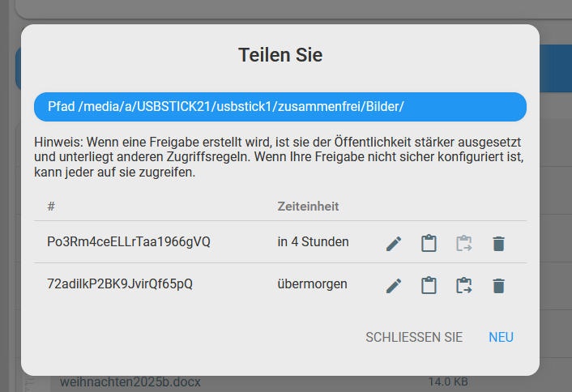
Task: Copy the download link for the Po3Rm4ceELLrTaa1966gVQ share
Action: point(463,243)
